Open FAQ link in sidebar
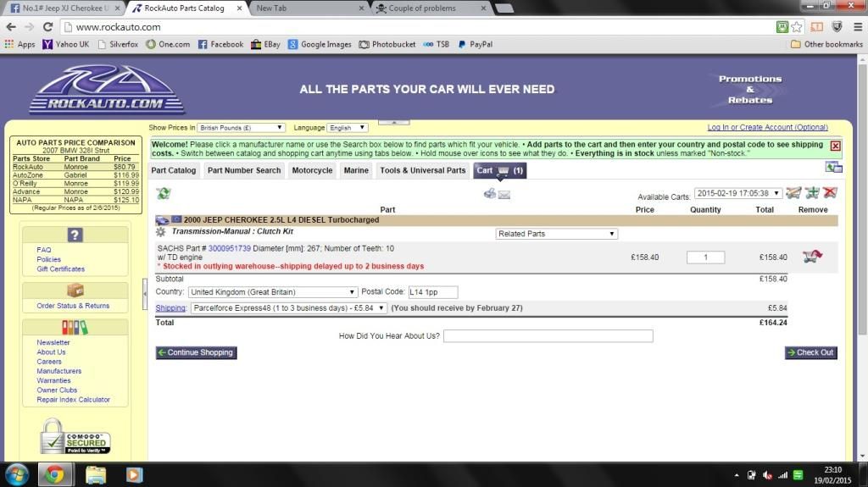The width and height of the screenshot is (868, 487). [44, 250]
